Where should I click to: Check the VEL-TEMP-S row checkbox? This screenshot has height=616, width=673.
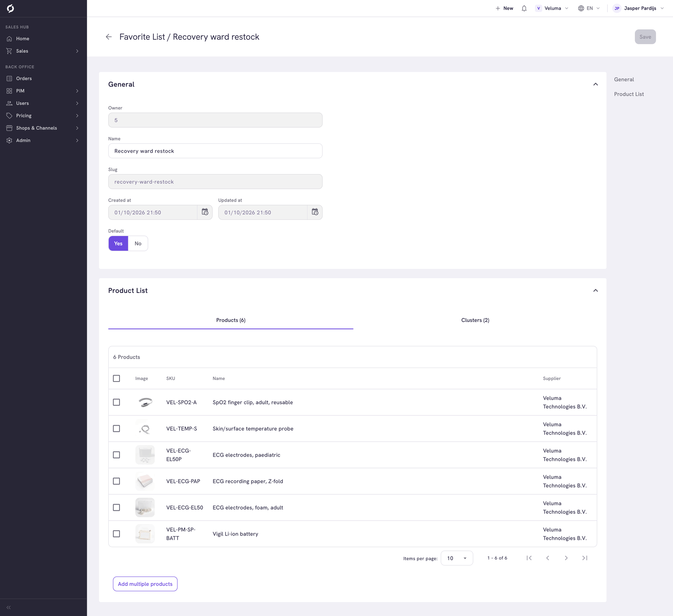[x=116, y=429]
